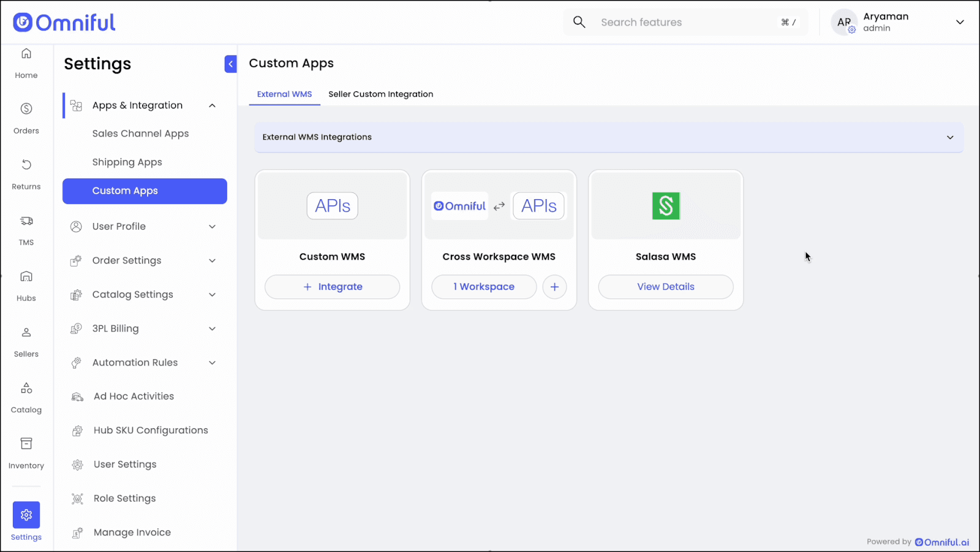This screenshot has height=552, width=980.
Task: Add workspace with the plus button
Action: [554, 287]
